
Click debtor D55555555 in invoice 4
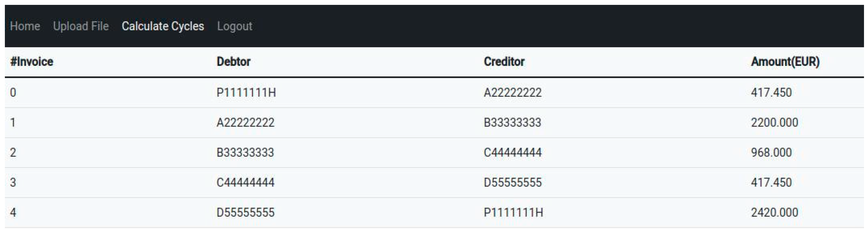pyautogui.click(x=245, y=212)
